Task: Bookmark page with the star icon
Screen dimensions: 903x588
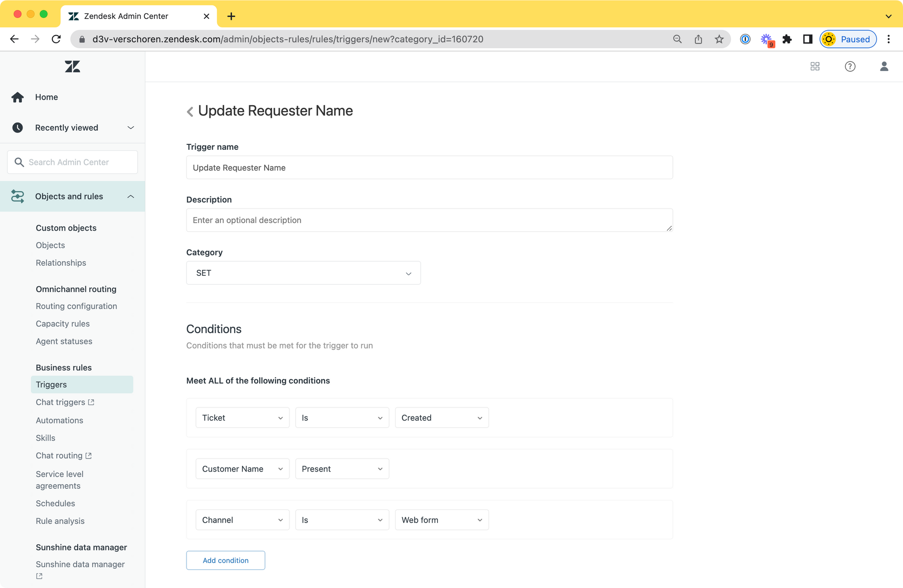Action: click(x=719, y=39)
